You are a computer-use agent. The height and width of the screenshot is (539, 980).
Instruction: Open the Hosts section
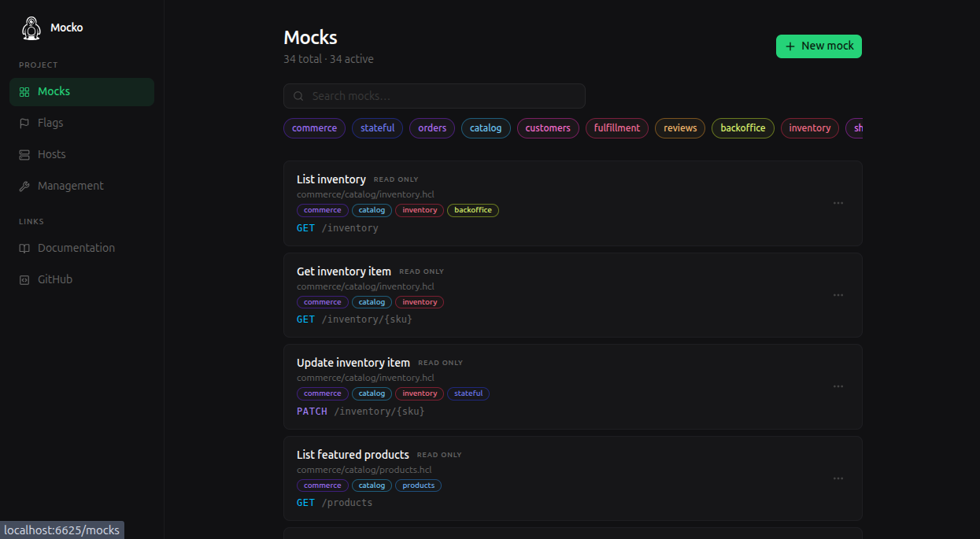click(x=82, y=155)
